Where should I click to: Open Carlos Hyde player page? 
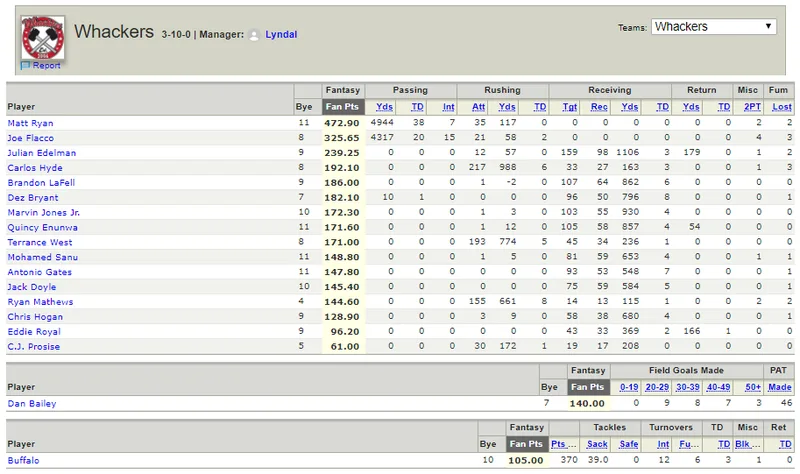point(35,168)
